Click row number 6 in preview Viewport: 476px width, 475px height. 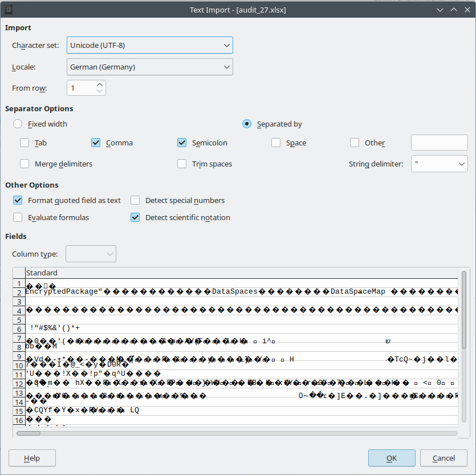pyautogui.click(x=19, y=329)
